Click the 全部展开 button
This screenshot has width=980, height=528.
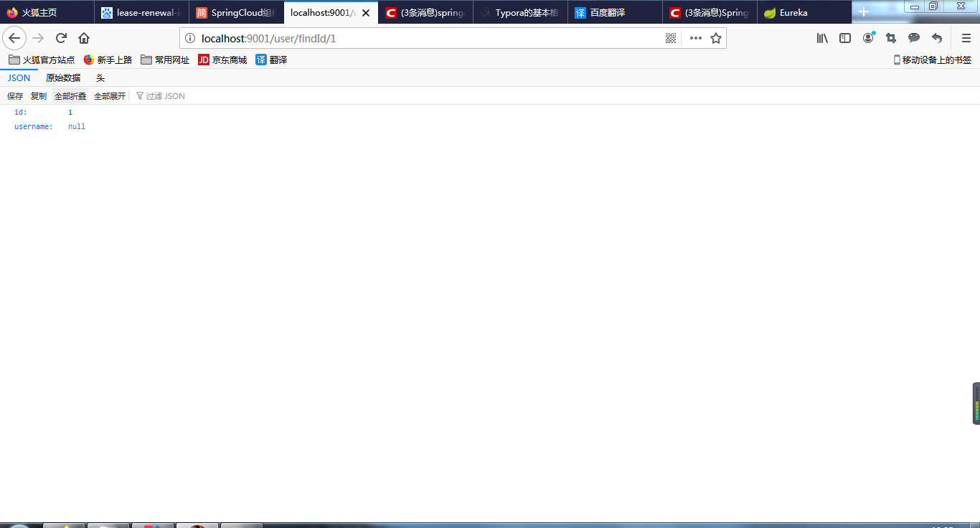110,96
